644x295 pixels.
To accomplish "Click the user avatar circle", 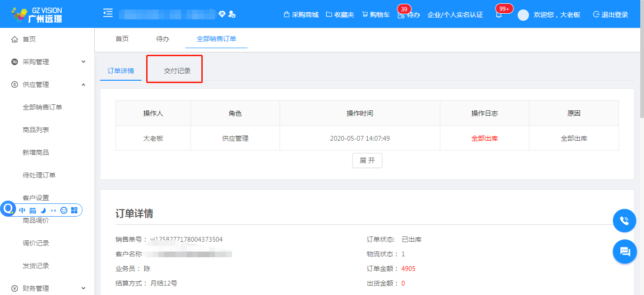I will [523, 15].
